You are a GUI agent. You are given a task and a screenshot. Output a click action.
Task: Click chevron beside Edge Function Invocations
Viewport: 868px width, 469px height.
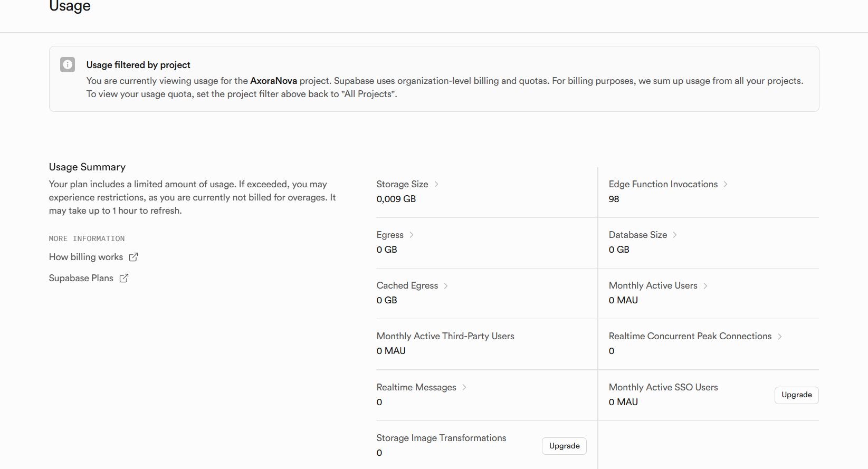[x=726, y=184]
